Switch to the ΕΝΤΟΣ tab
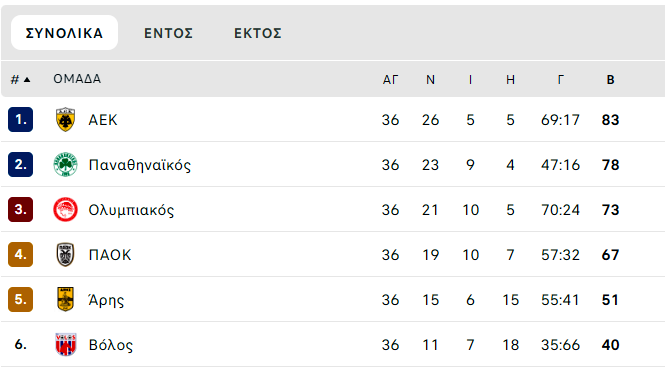The height and width of the screenshot is (373, 665). 168,33
